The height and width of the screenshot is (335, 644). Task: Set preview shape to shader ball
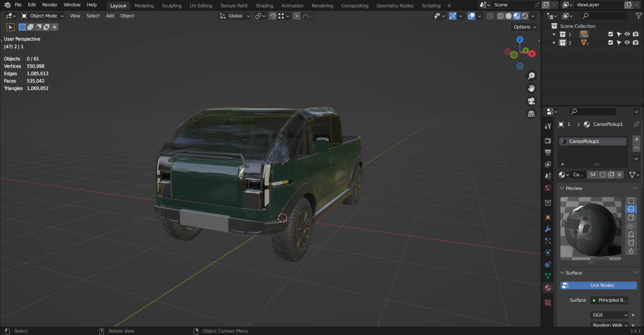click(x=631, y=234)
